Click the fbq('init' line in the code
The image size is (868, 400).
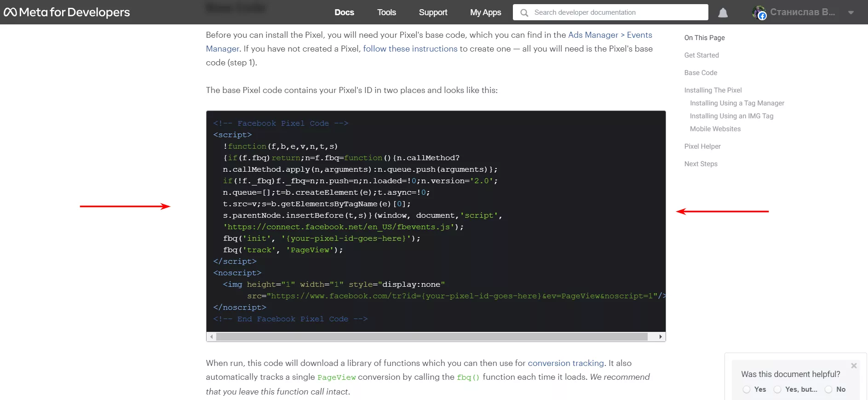click(322, 238)
